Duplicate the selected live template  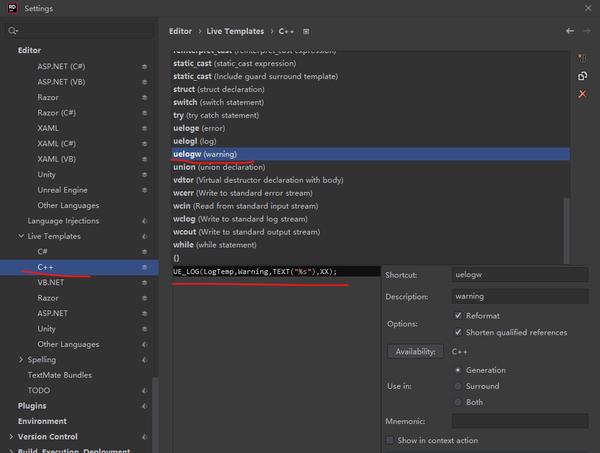click(582, 76)
